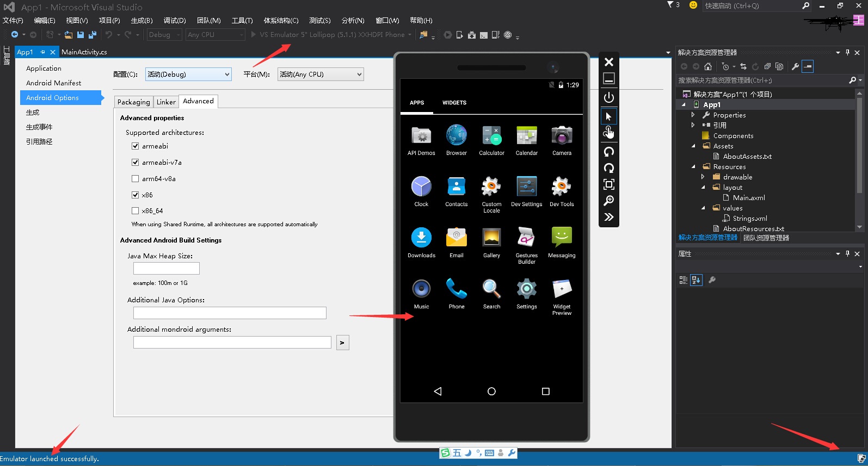
Task: Launch the Messaging app in the emulator
Action: tap(562, 243)
